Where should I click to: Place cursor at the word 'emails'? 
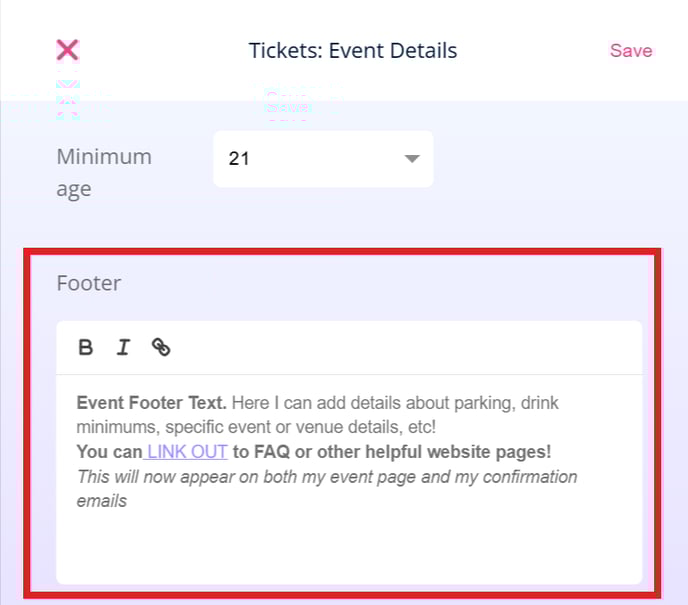(x=102, y=501)
